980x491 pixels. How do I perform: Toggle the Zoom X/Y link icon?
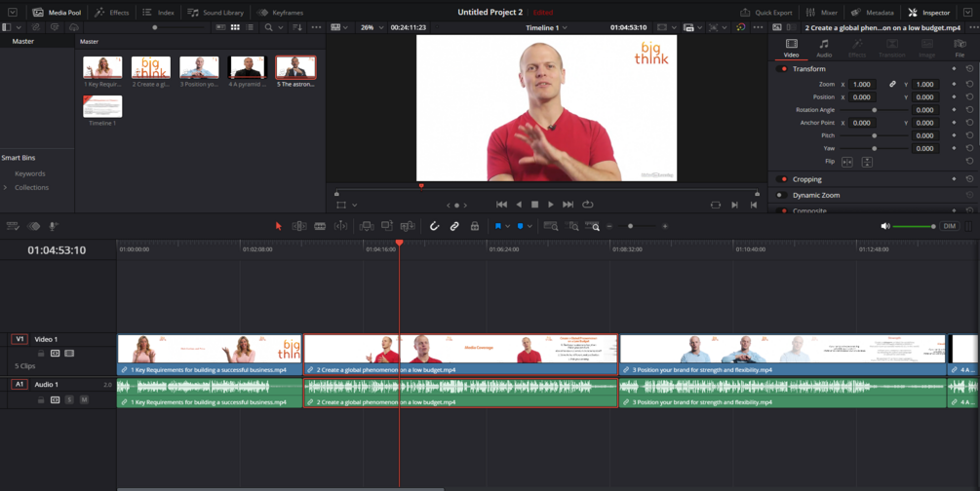(x=892, y=85)
